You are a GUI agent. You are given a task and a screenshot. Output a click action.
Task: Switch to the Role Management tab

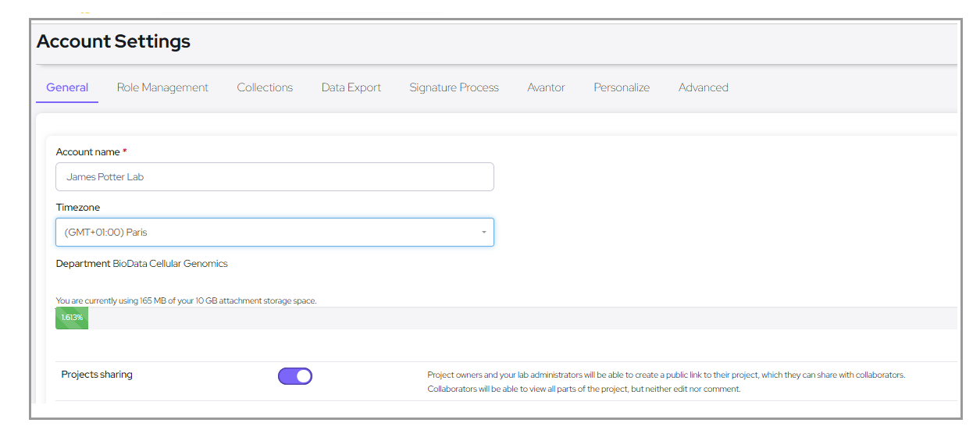[162, 87]
